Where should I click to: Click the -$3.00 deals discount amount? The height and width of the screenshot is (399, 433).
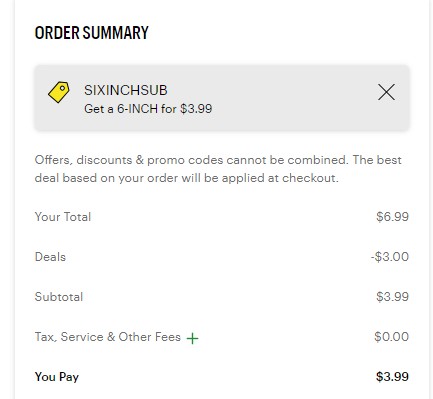(390, 257)
